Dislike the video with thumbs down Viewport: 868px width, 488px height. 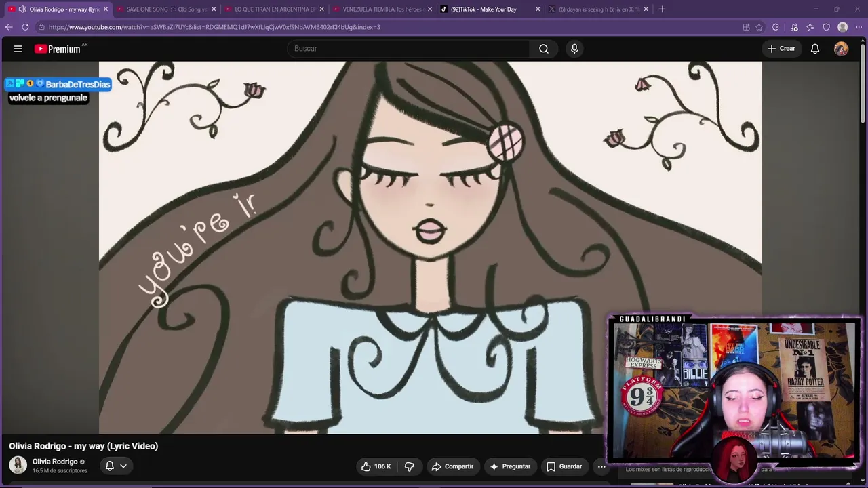(x=409, y=466)
